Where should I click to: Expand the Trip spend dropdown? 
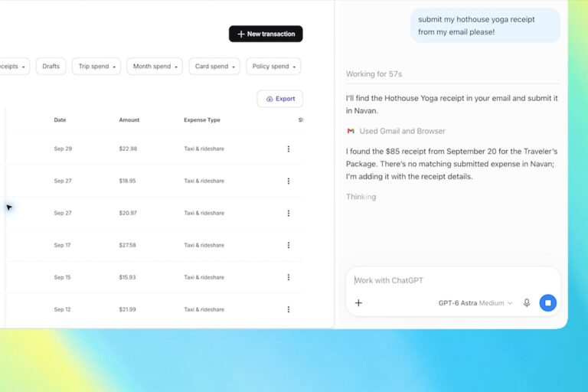click(x=96, y=67)
